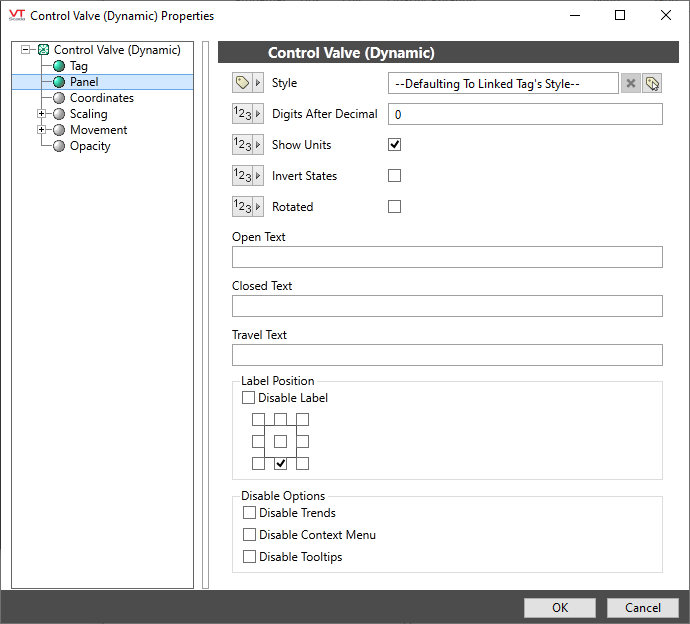Collapse the Control Valve (Dynamic) tree root

[x=26, y=50]
